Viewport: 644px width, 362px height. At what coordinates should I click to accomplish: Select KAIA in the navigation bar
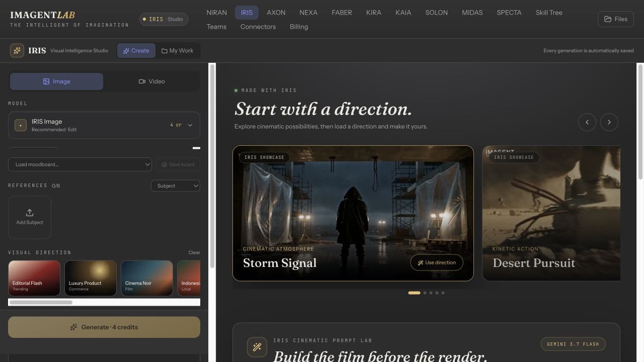click(404, 13)
